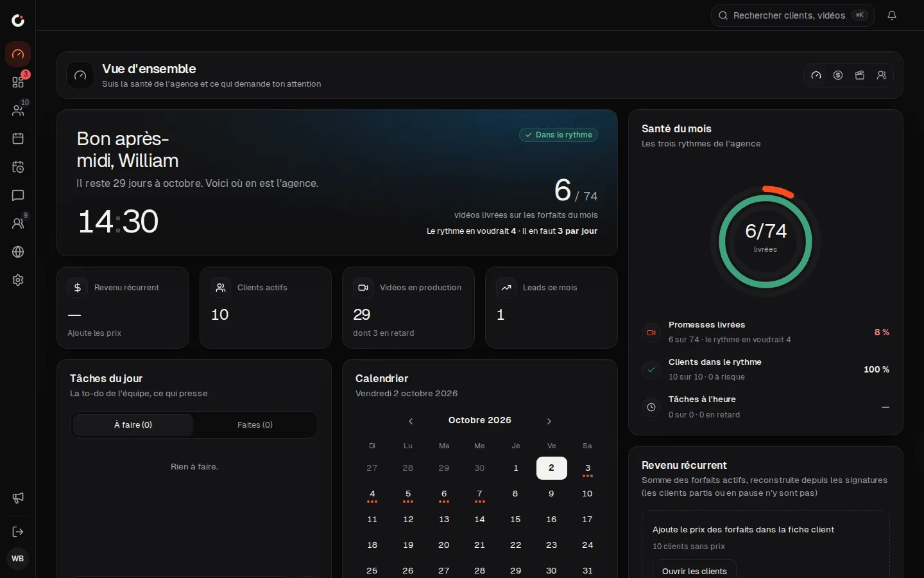Select the people view in the header switcher

[882, 75]
